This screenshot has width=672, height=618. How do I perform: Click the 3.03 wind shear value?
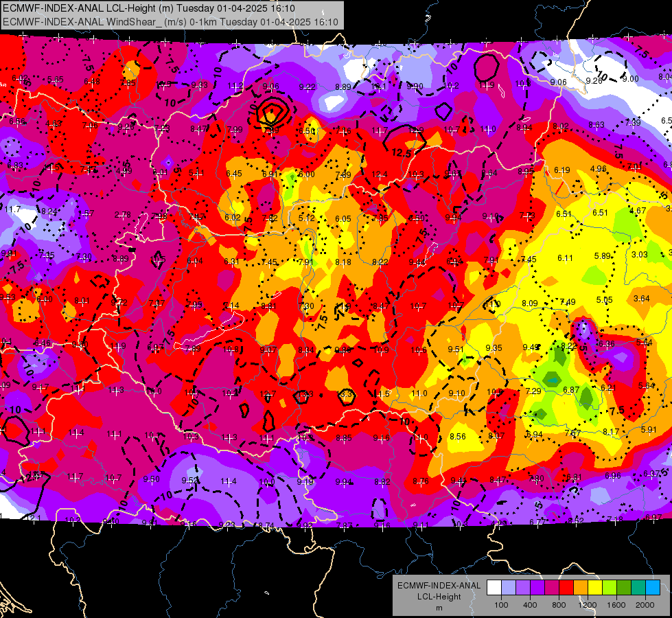pyautogui.click(x=640, y=254)
